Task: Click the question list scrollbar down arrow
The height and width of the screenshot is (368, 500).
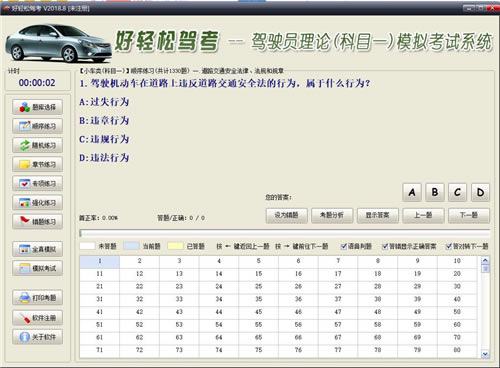Action: click(x=485, y=354)
